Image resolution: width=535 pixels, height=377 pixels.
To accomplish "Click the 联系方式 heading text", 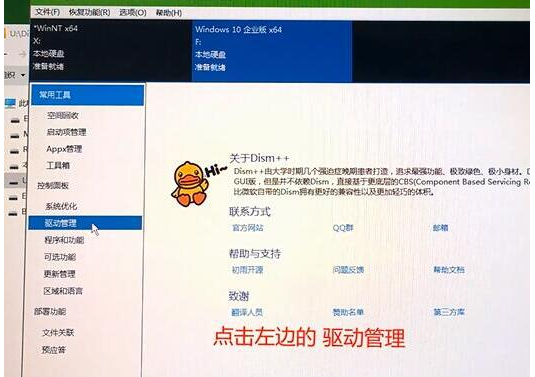I will click(x=250, y=212).
